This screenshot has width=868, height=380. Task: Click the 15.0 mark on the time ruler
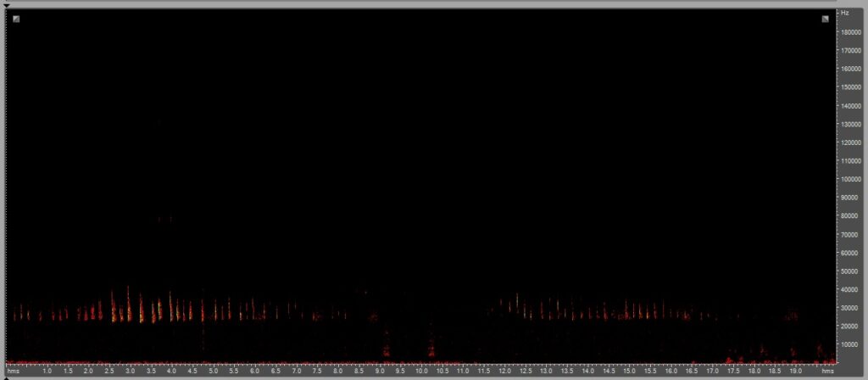[x=630, y=371]
